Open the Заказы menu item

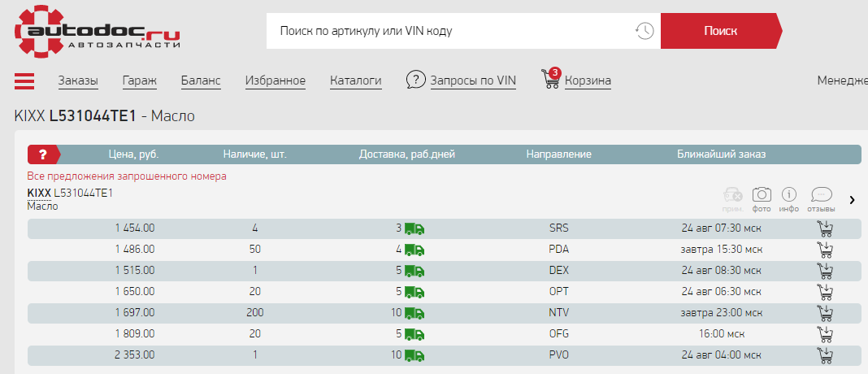pos(78,80)
